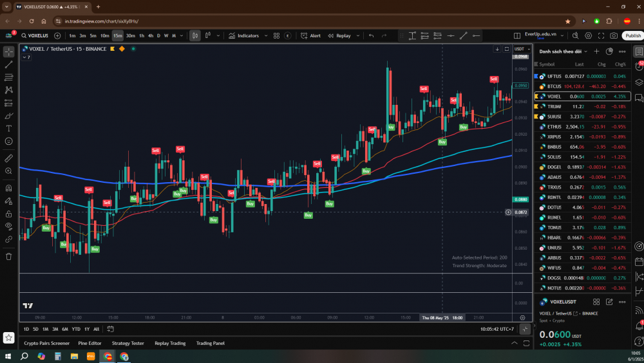This screenshot has width=644, height=363.
Task: Open the Pine Editor tab
Action: tap(90, 343)
